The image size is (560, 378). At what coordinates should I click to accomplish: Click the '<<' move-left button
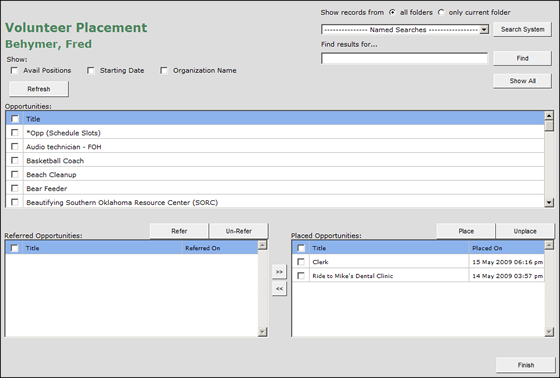tap(279, 288)
